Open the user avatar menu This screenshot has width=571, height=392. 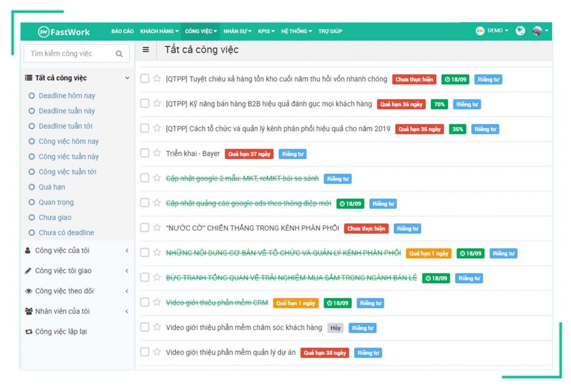click(539, 31)
